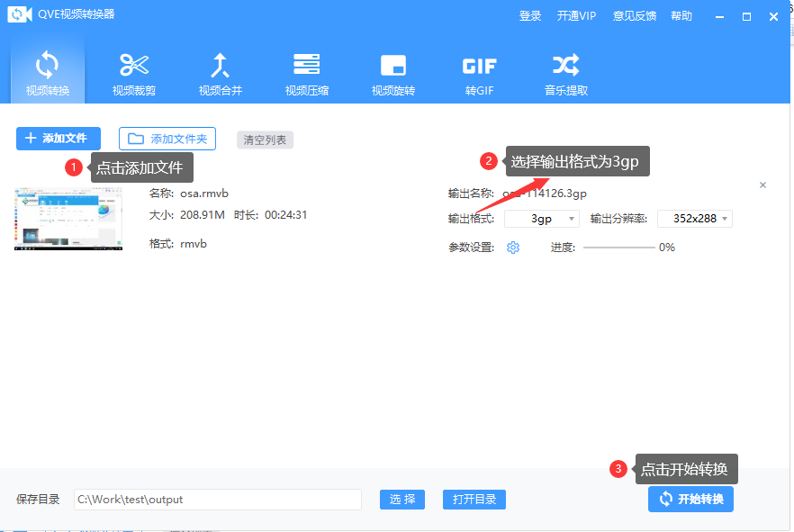Click the 保存目录 path input field
The width and height of the screenshot is (794, 532).
pos(218,500)
